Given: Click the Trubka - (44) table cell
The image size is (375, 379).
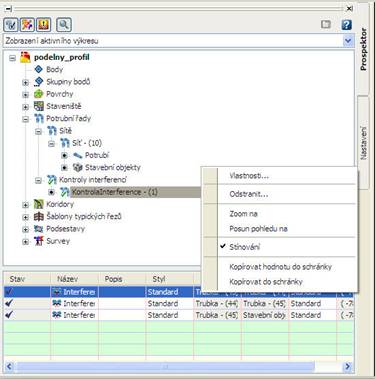Looking at the screenshot, I should click(217, 303).
